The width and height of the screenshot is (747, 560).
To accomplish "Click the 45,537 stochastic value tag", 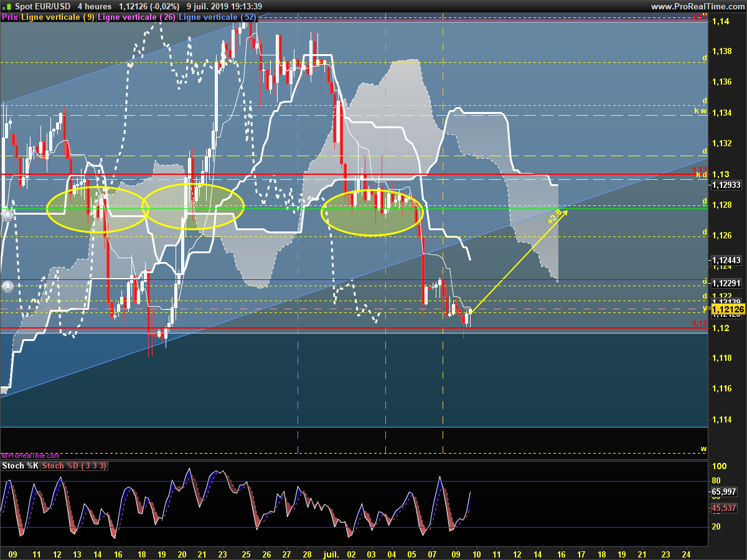I will pyautogui.click(x=725, y=508).
